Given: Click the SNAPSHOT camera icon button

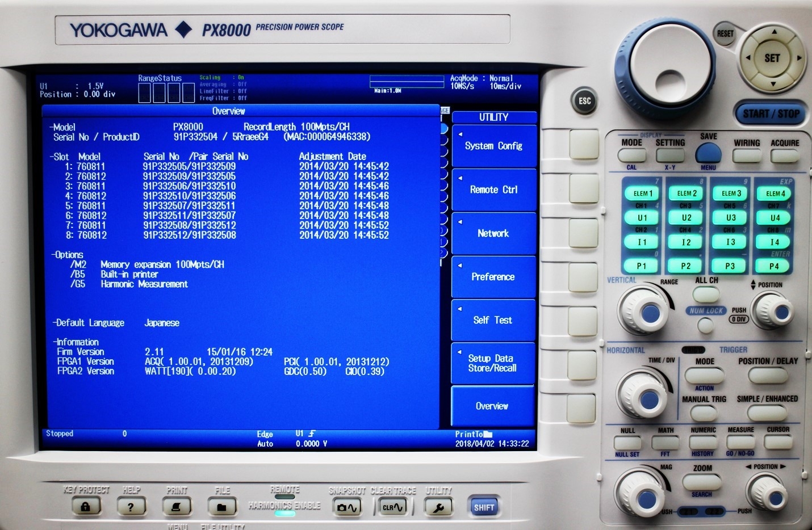Looking at the screenshot, I should (347, 507).
